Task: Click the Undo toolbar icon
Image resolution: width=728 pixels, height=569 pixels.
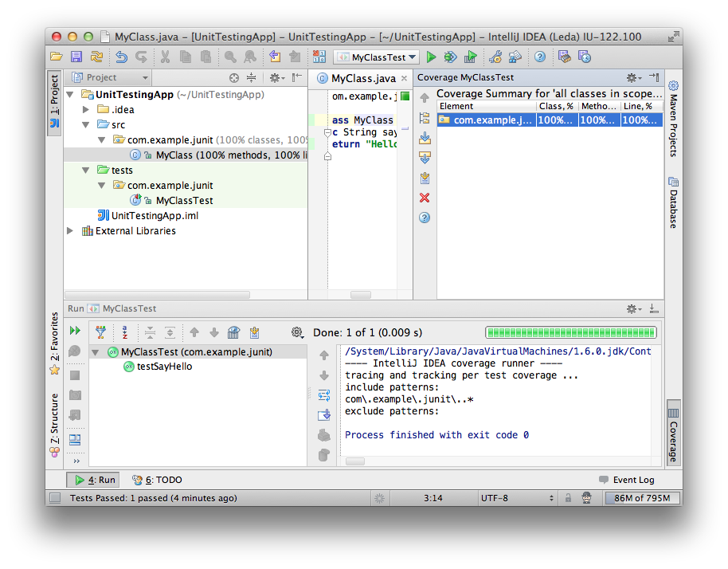Action: [x=122, y=57]
